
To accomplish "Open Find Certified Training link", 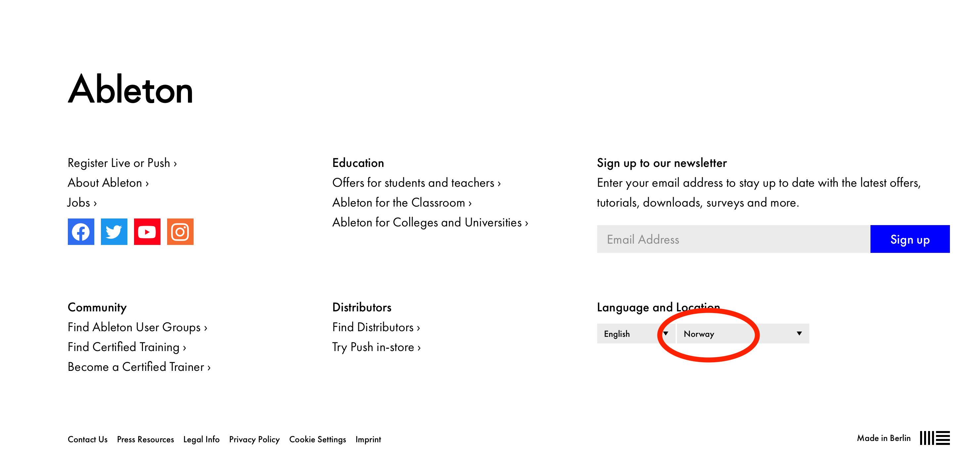I will pos(127,347).
